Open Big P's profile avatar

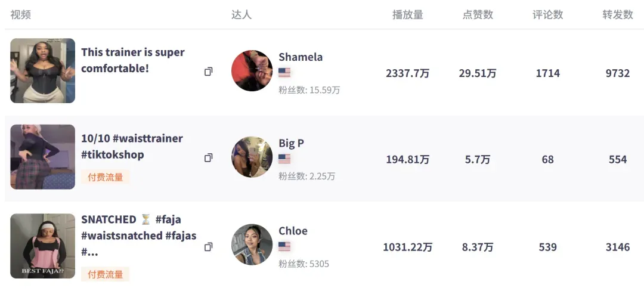252,157
